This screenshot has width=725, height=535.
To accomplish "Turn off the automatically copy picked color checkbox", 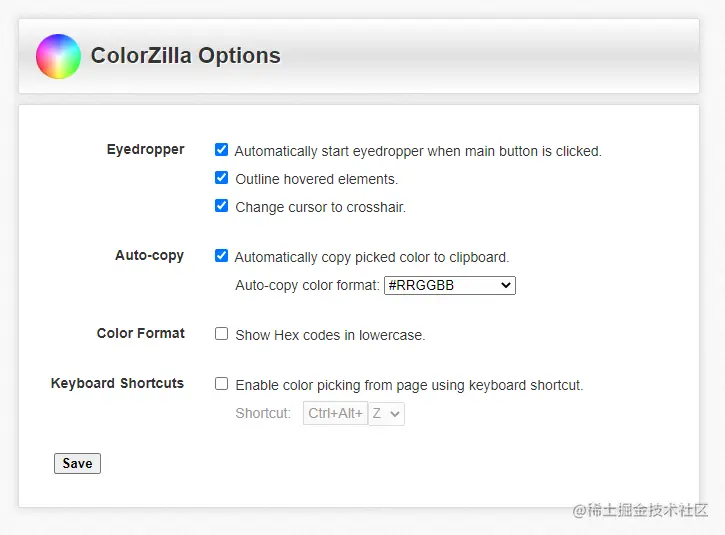I will (x=222, y=256).
